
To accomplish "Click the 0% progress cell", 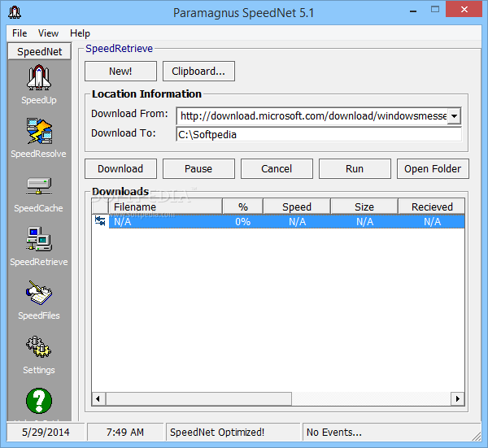I will pyautogui.click(x=242, y=221).
